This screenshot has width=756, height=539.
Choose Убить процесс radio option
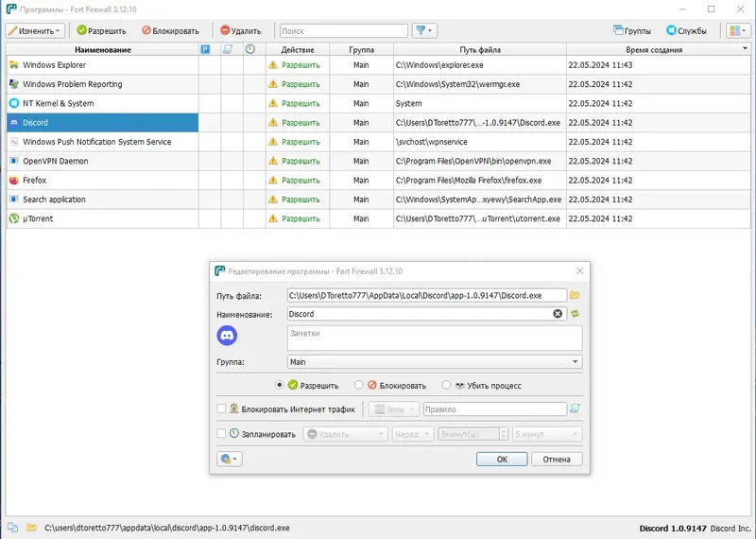tap(446, 385)
